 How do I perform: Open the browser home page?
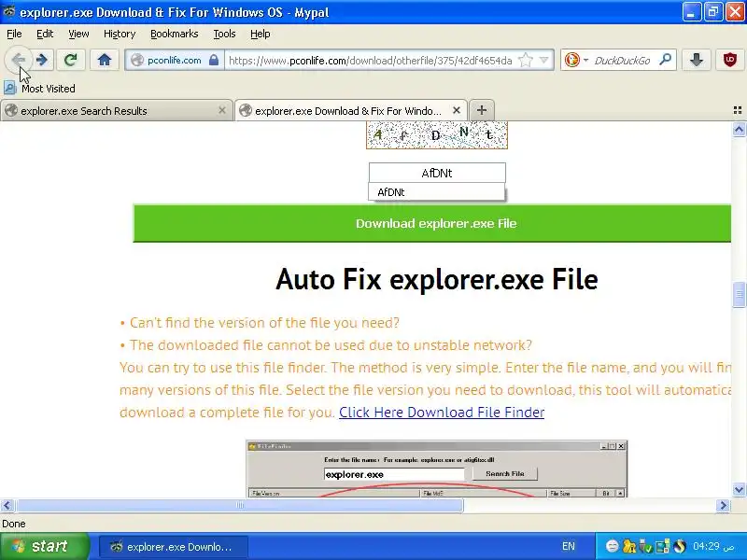pos(104,60)
